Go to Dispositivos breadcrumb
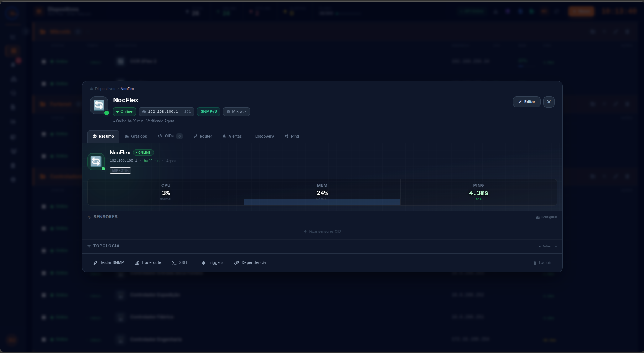The width and height of the screenshot is (644, 353). (x=105, y=89)
